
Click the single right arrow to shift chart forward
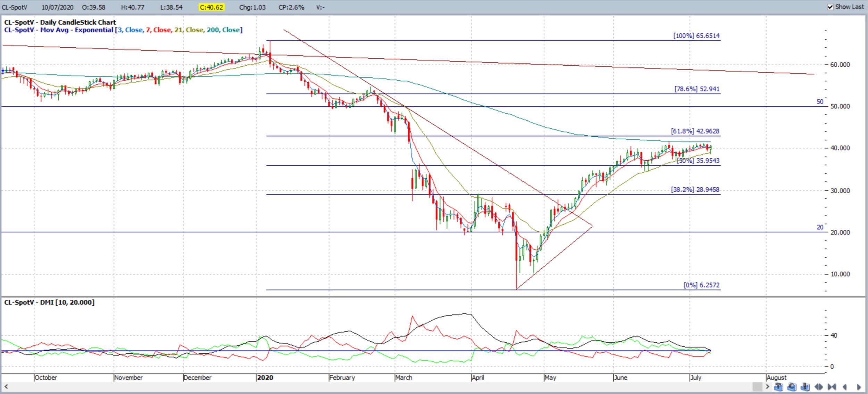click(859, 387)
